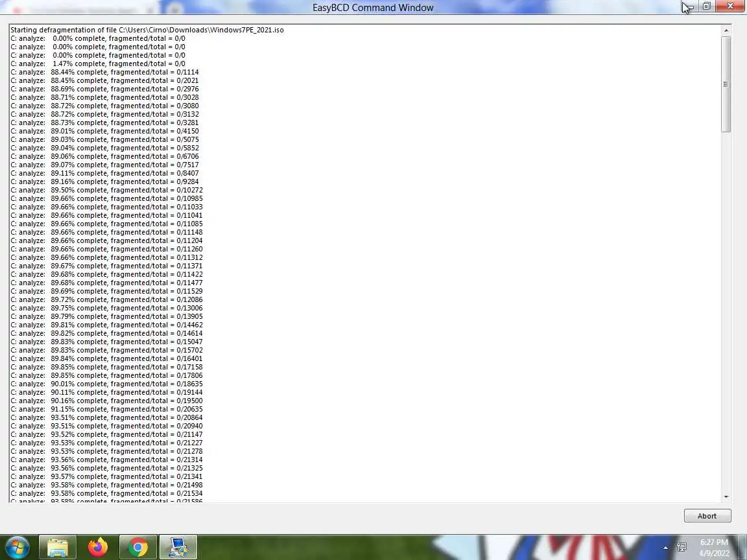Click the 88.69% complete line
The width and height of the screenshot is (747, 560).
tap(105, 89)
